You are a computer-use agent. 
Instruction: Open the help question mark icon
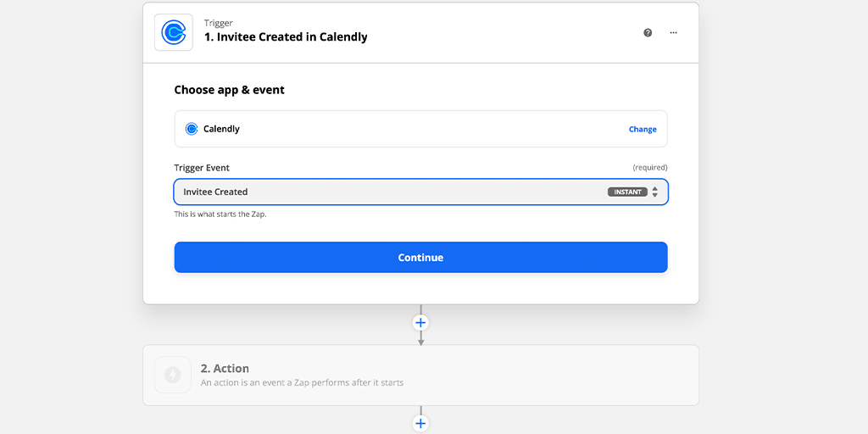pyautogui.click(x=648, y=33)
